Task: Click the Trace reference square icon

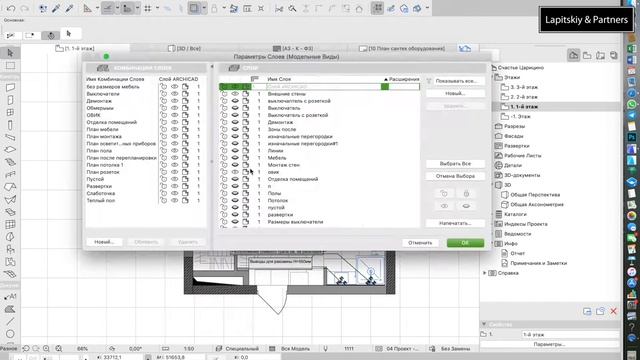Action: (x=194, y=8)
